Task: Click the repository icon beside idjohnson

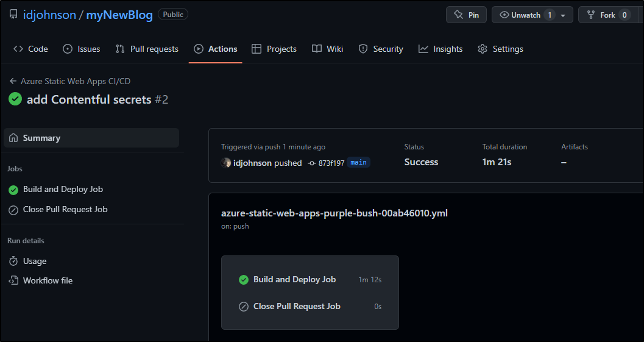Action: click(13, 15)
